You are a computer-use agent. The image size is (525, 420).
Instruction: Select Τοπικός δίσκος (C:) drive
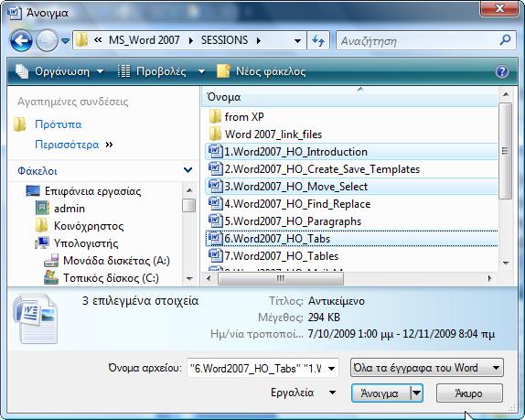111,278
